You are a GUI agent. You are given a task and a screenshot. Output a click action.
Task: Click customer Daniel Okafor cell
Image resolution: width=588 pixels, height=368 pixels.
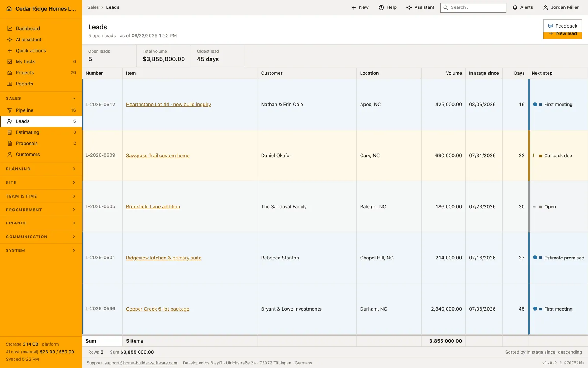click(x=307, y=156)
